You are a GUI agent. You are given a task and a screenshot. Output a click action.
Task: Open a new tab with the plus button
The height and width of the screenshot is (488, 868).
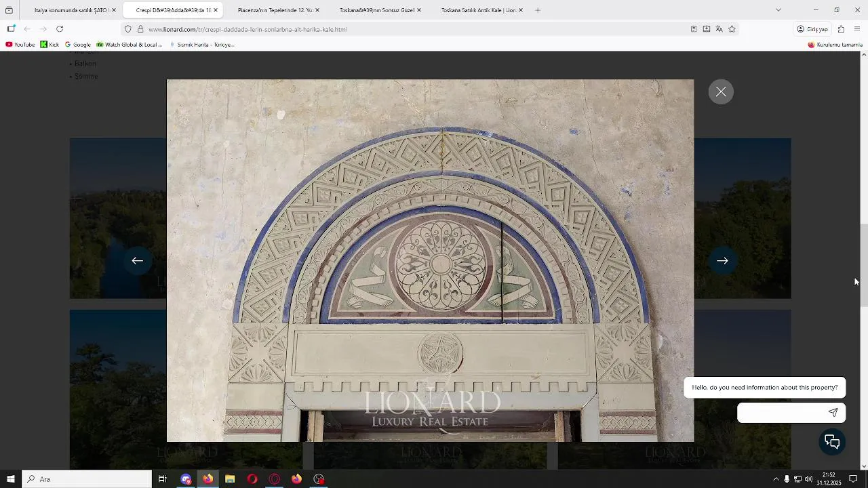[x=538, y=10]
